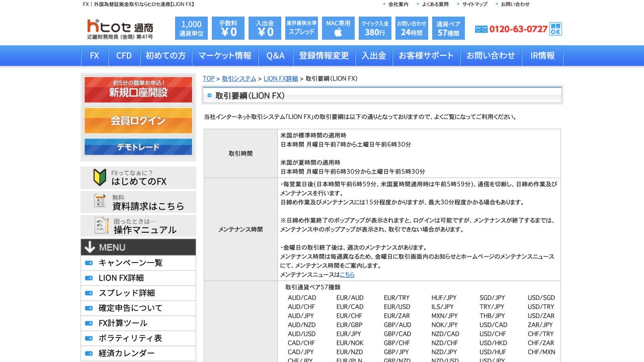
Task: Select 初めての方 in the navigation bar
Action: tap(166, 56)
